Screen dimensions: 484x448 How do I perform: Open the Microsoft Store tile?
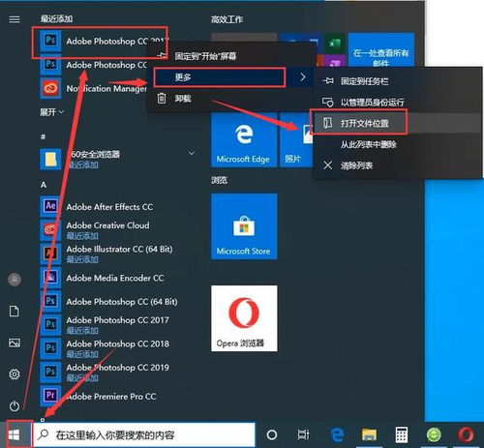tap(244, 226)
